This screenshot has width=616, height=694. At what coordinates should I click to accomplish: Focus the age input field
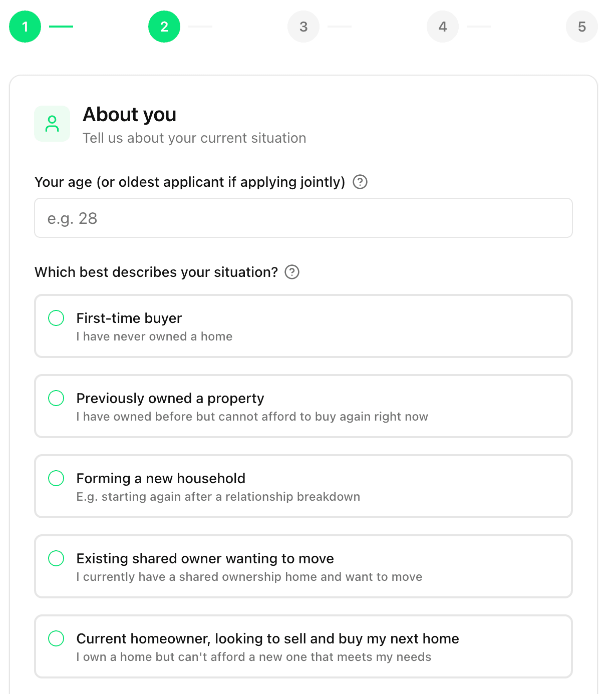pos(303,218)
